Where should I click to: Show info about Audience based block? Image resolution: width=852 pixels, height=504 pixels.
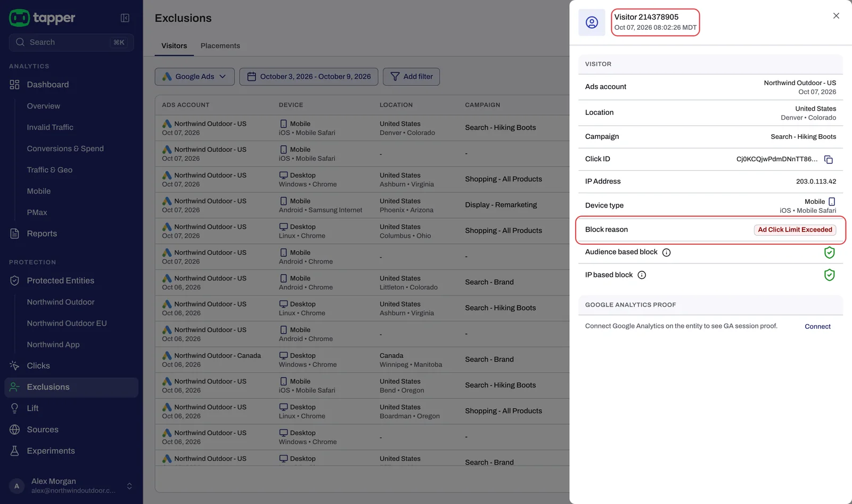[x=666, y=252]
